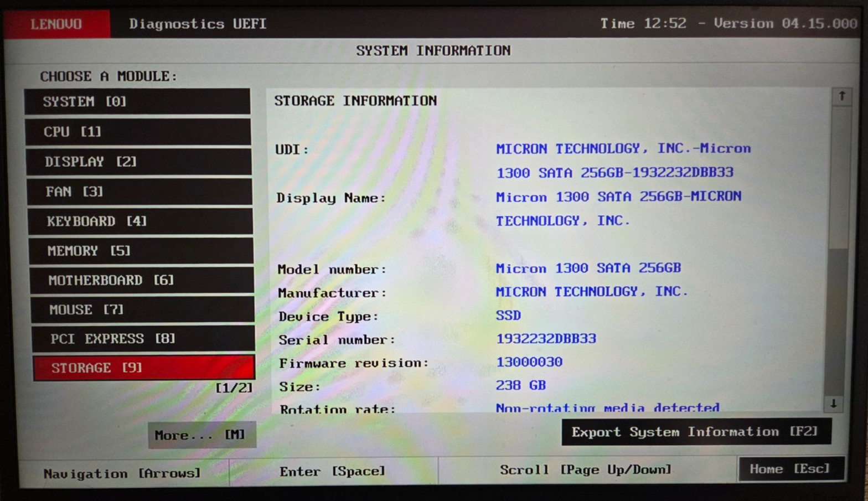Open the KEYBOARD [4] module
The image size is (868, 501).
pyautogui.click(x=140, y=221)
